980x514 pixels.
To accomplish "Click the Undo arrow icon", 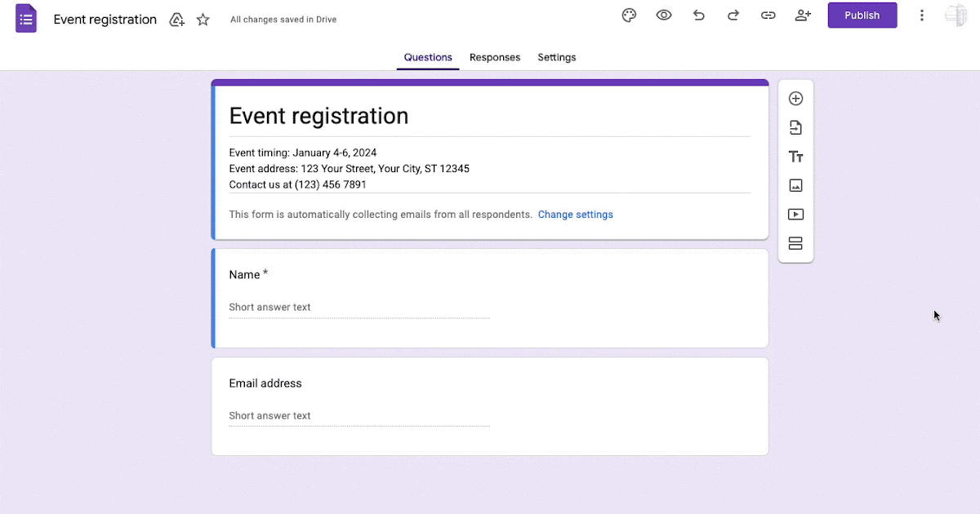I will pos(698,16).
